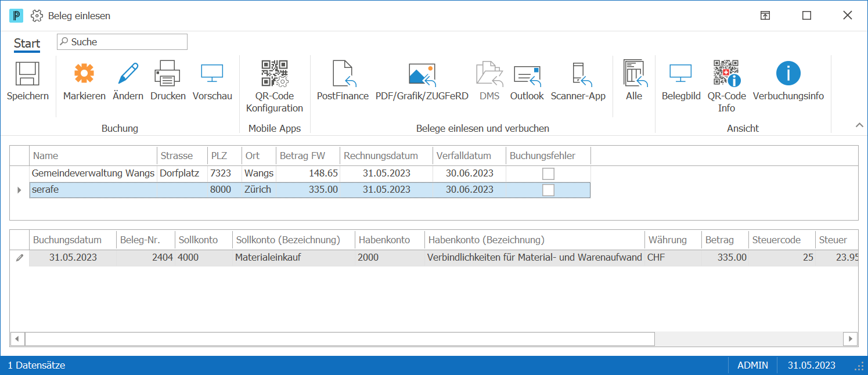This screenshot has height=375, width=868.
Task: Click ADMIN in the status bar
Action: (x=752, y=365)
